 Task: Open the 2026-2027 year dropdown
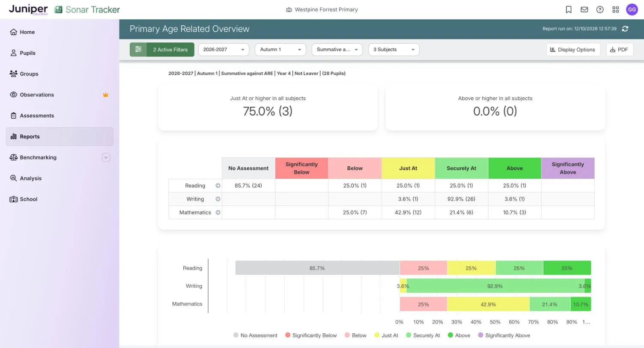click(224, 49)
